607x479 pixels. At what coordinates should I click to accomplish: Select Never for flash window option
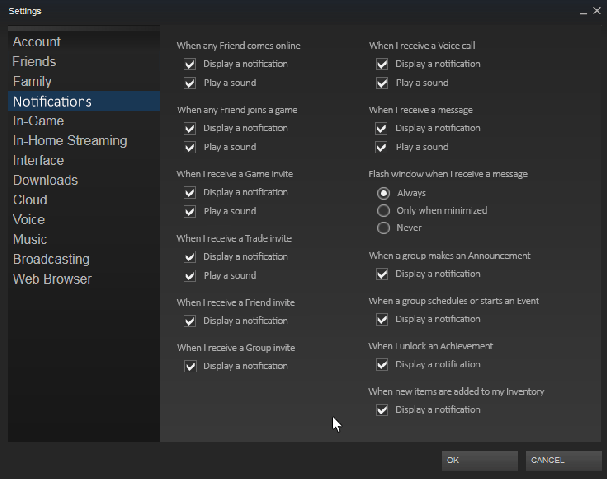pos(383,228)
